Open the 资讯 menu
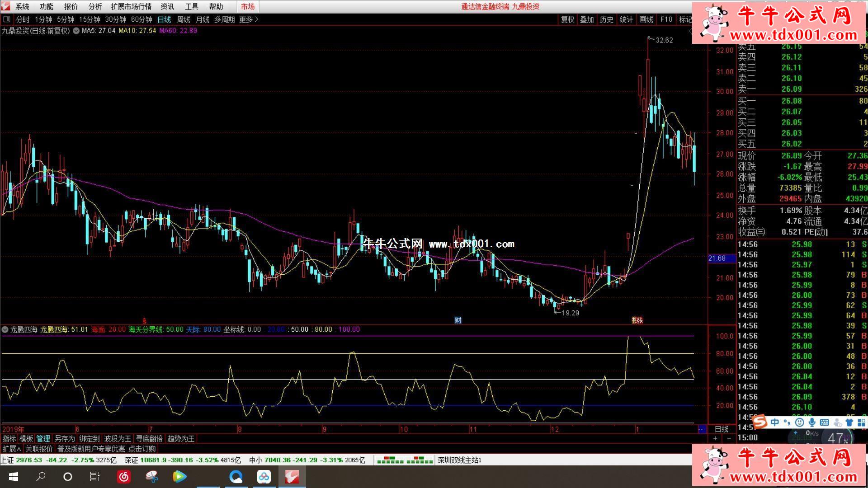 (167, 7)
